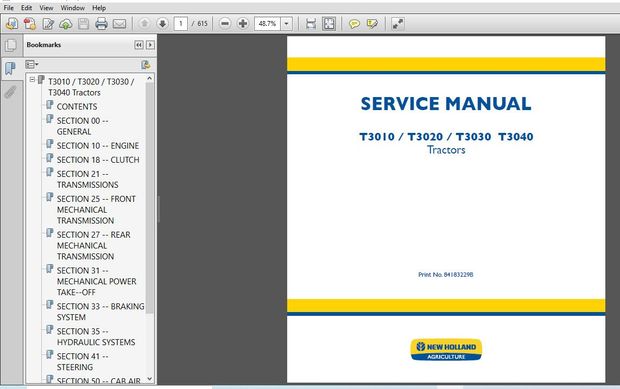Viewport: 620px width, 389px height.
Task: Click the Read Mode expand icon
Action: (x=397, y=24)
